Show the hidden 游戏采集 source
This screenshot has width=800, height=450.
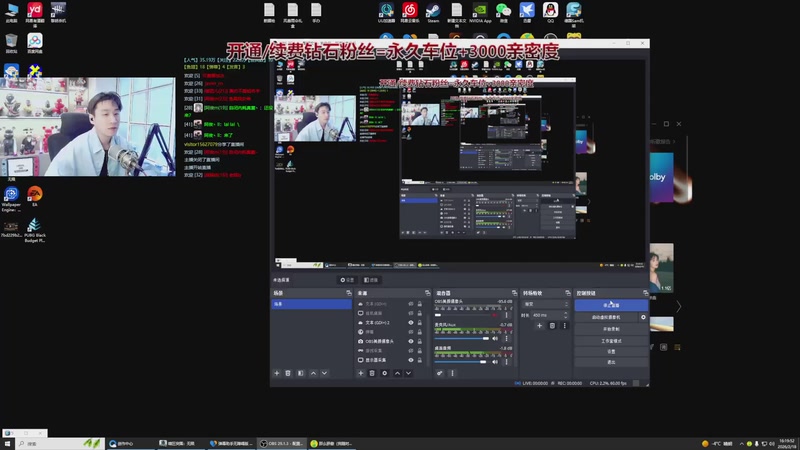click(x=411, y=351)
